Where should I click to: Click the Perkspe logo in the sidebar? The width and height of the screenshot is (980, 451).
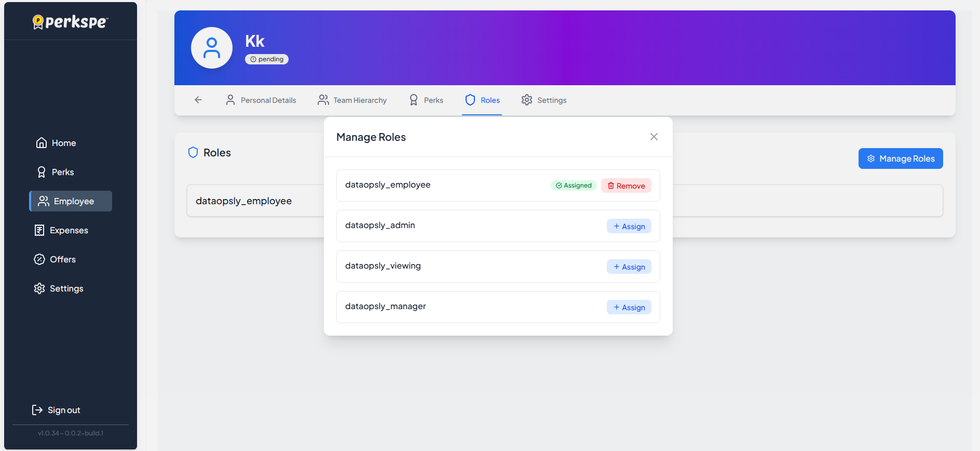(x=71, y=22)
